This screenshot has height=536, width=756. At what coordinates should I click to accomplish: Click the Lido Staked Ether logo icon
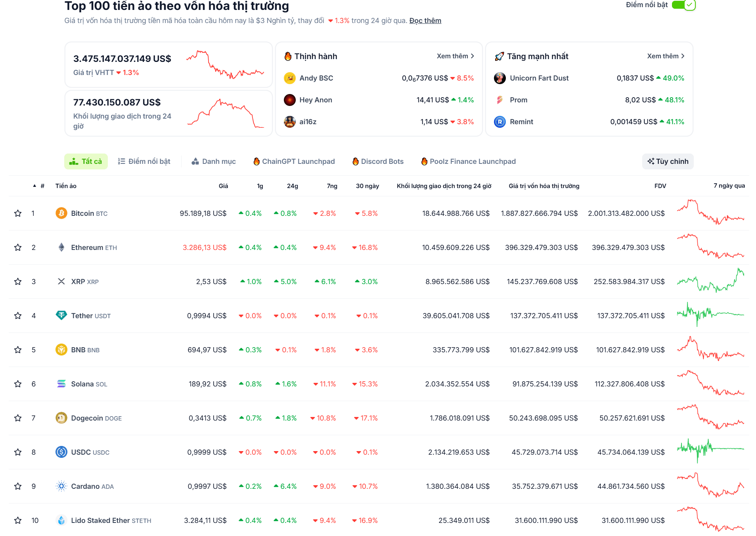click(61, 520)
